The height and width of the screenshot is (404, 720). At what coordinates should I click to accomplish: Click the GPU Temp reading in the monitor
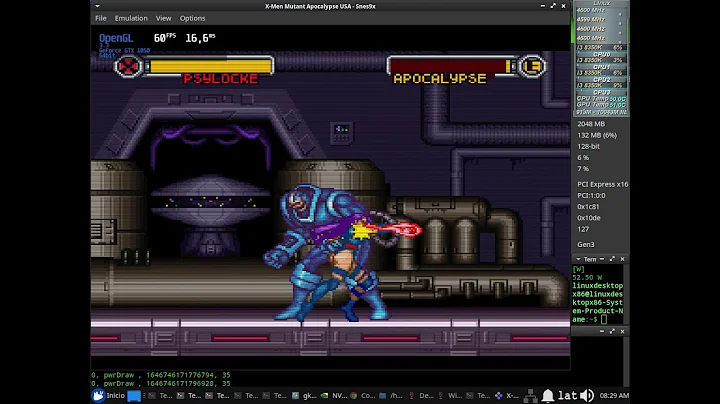(601, 105)
